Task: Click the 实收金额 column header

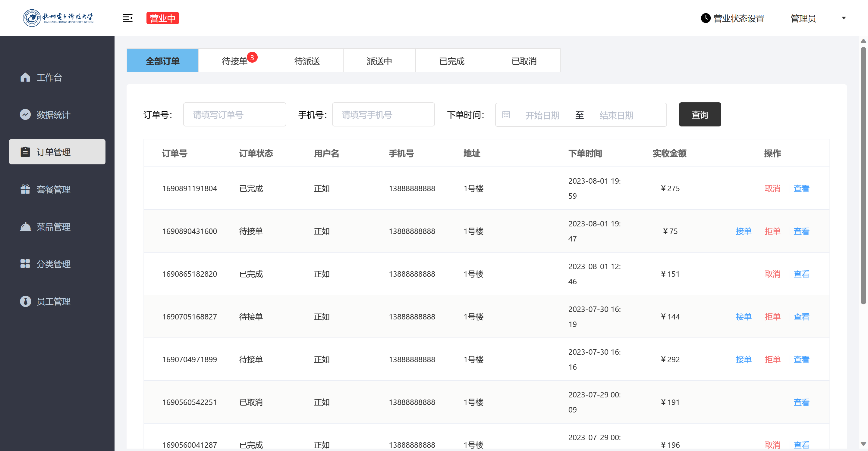Action: point(669,154)
